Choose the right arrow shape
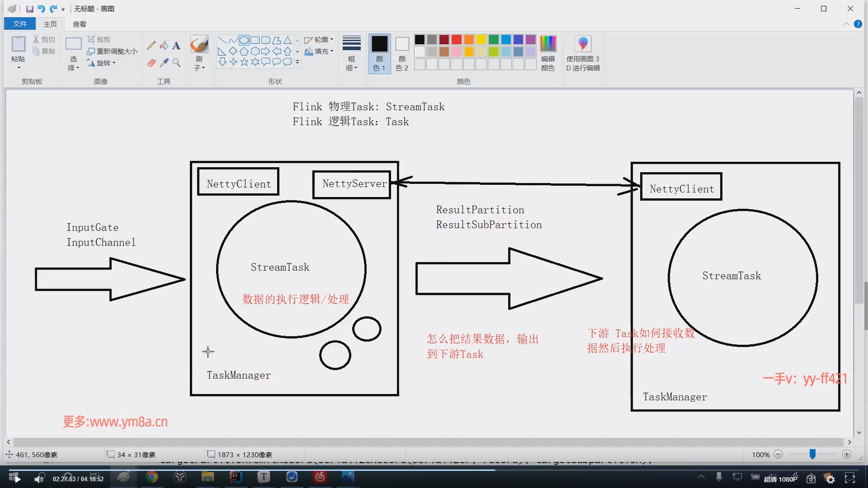868x488 pixels. [x=266, y=51]
